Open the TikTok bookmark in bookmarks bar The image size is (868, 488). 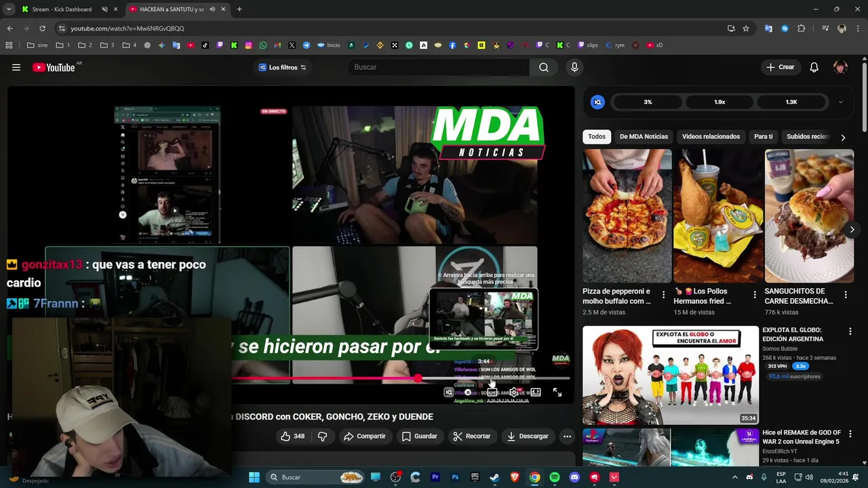click(x=205, y=45)
